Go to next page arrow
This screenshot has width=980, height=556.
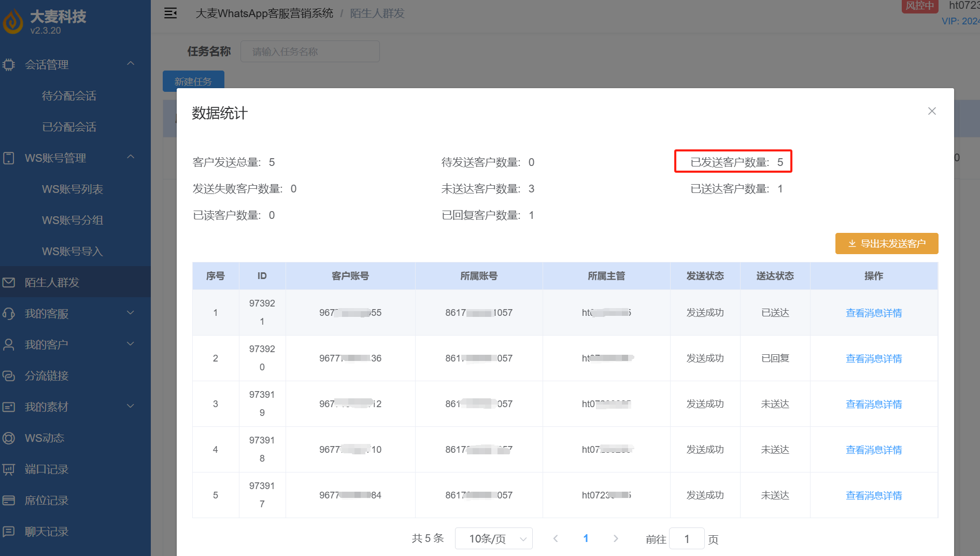click(616, 538)
